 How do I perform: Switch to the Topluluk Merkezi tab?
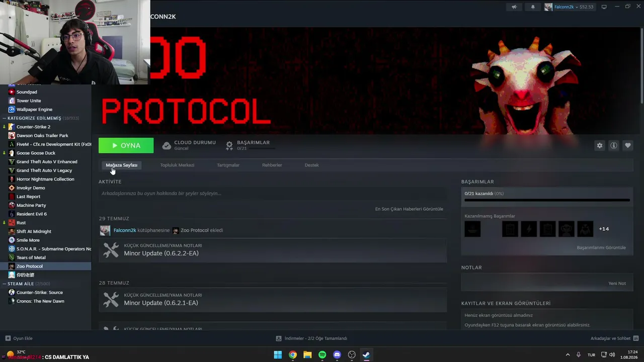[177, 165]
